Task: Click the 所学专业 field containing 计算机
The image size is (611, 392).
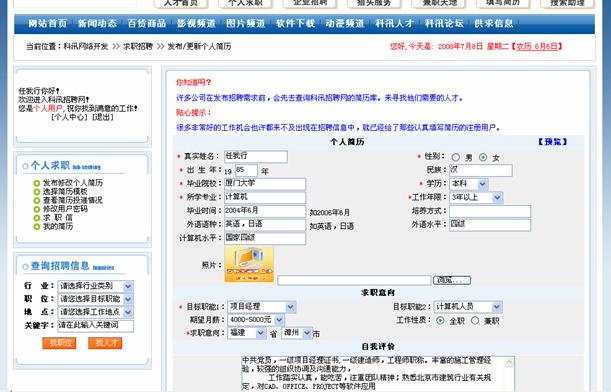Action: click(265, 198)
